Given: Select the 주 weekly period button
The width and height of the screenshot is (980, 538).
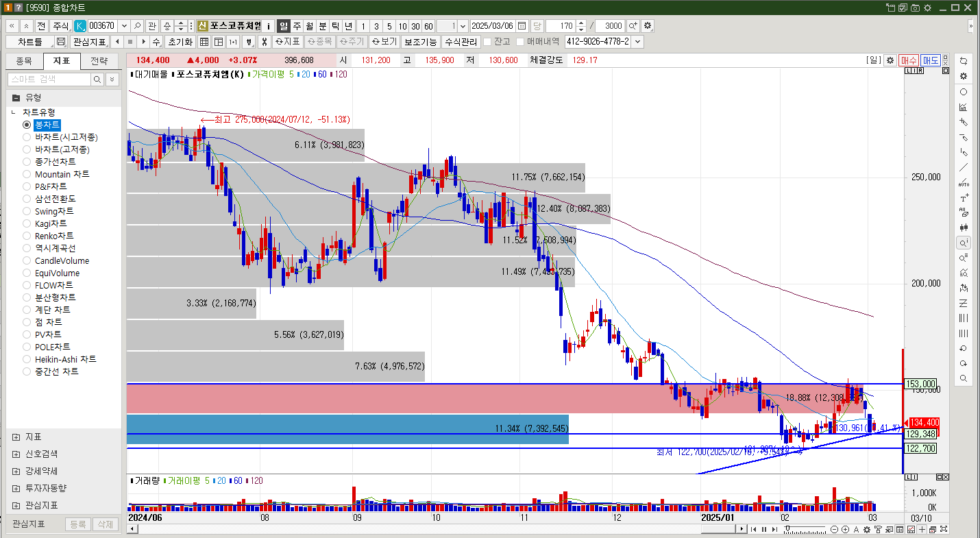Looking at the screenshot, I should [297, 25].
